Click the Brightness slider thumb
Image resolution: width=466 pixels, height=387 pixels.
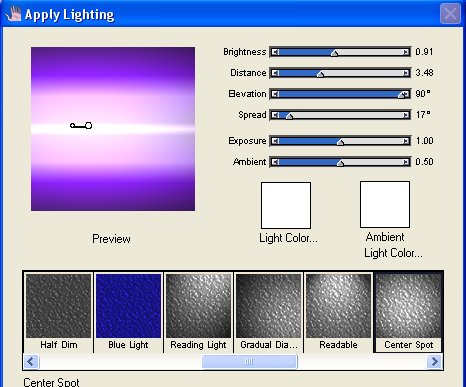334,53
